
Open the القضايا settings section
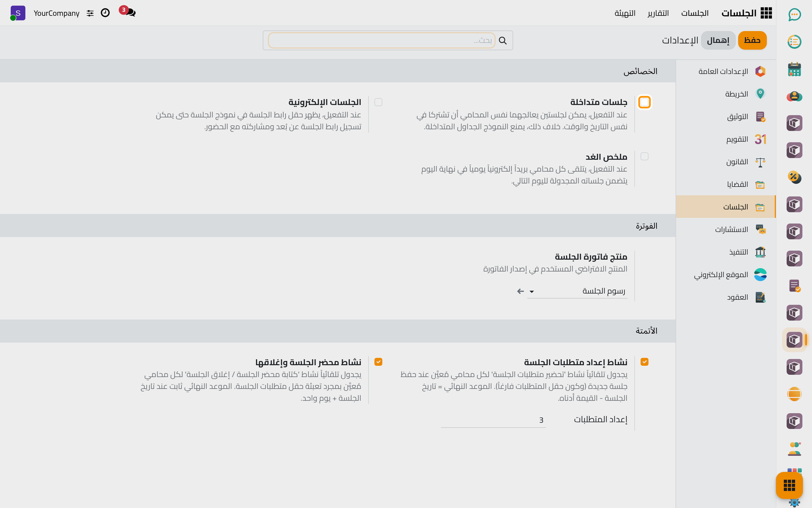(726, 184)
